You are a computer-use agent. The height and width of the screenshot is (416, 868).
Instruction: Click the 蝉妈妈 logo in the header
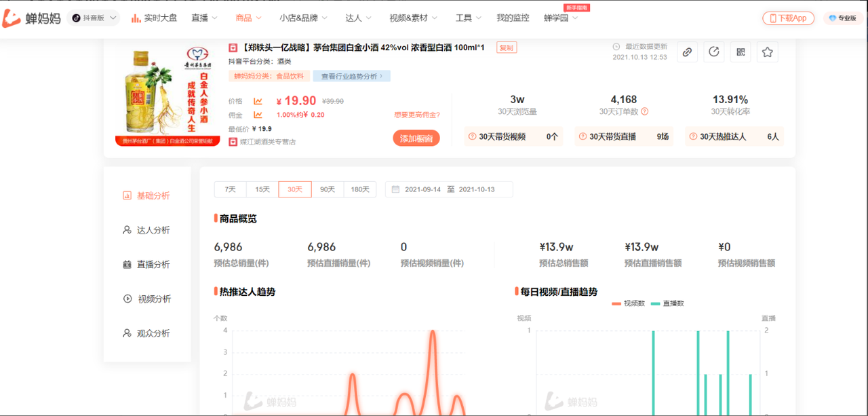pos(31,18)
